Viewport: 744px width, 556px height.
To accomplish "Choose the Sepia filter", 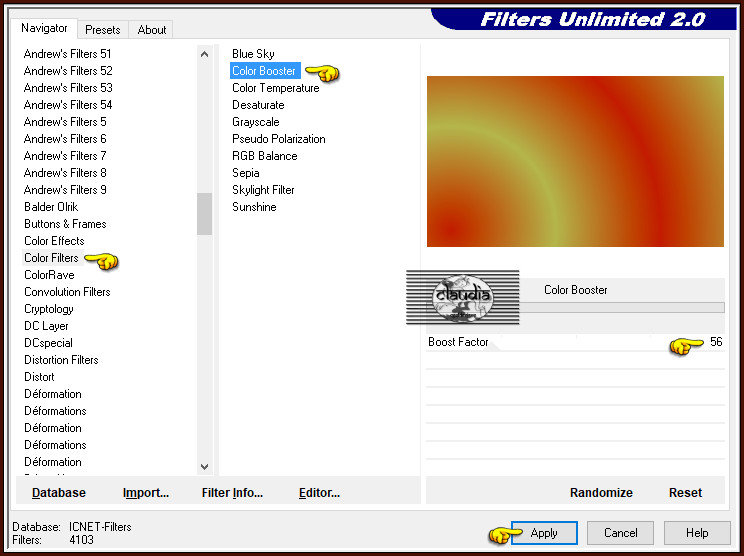I will point(245,173).
